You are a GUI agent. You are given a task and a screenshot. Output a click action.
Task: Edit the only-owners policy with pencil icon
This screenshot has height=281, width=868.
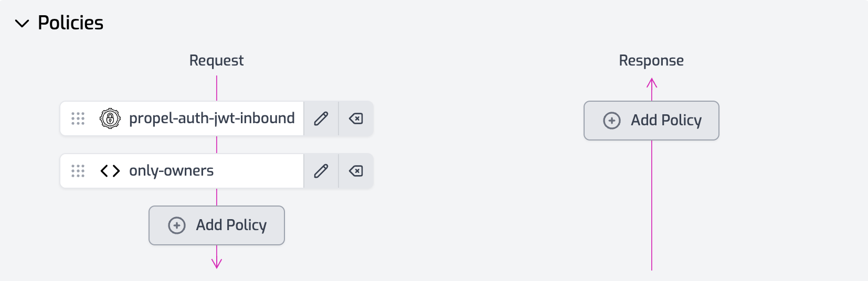[321, 171]
